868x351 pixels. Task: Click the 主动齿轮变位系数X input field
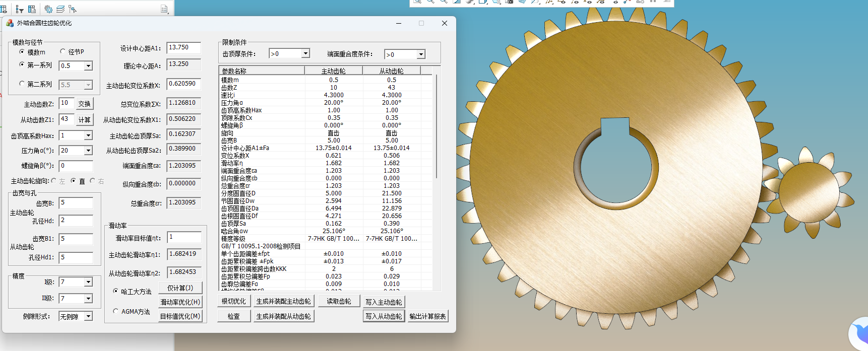click(x=184, y=84)
